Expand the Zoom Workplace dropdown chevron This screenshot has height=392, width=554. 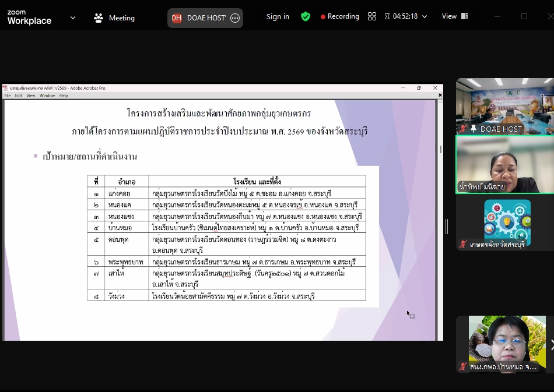[73, 17]
